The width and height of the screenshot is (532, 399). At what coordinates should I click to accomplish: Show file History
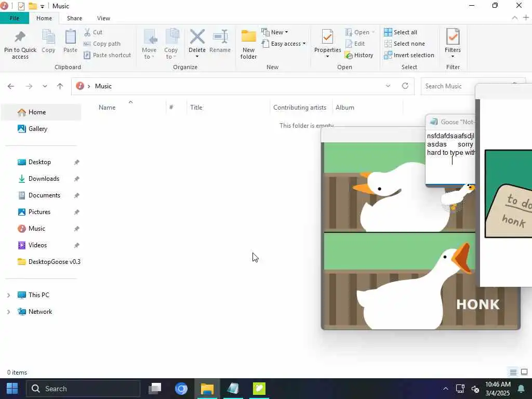pos(359,55)
